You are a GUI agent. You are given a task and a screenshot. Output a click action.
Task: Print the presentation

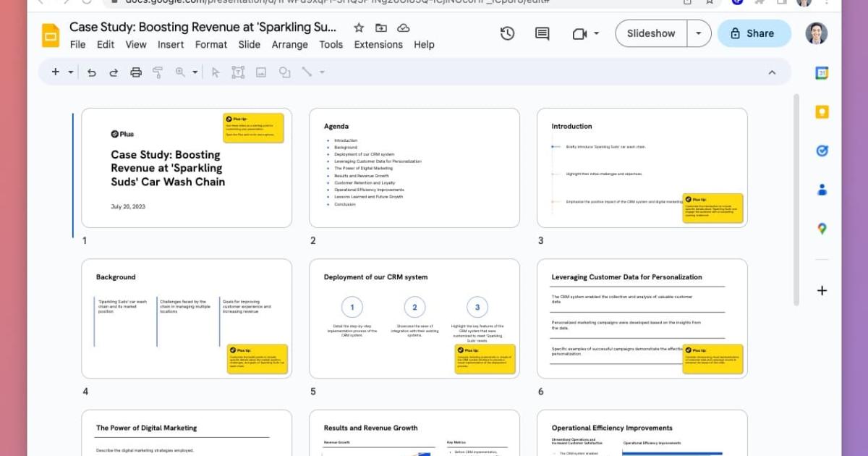pyautogui.click(x=136, y=72)
